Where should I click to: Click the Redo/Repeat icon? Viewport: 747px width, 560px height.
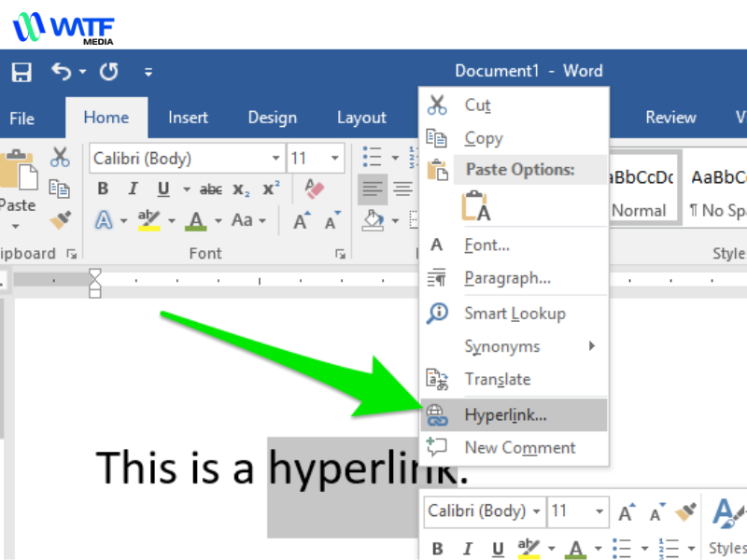point(109,72)
